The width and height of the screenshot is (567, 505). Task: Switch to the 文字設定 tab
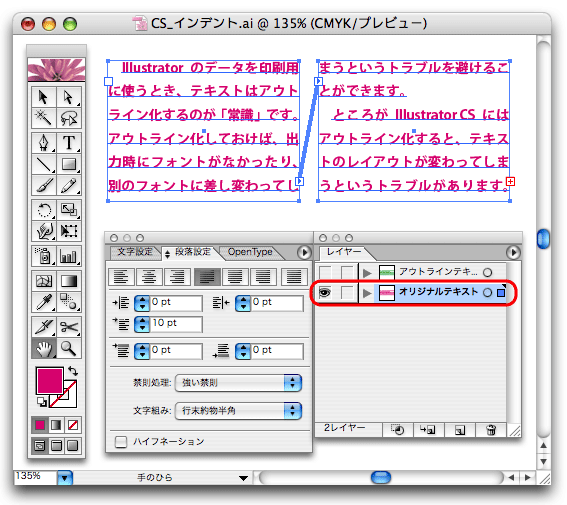135,252
